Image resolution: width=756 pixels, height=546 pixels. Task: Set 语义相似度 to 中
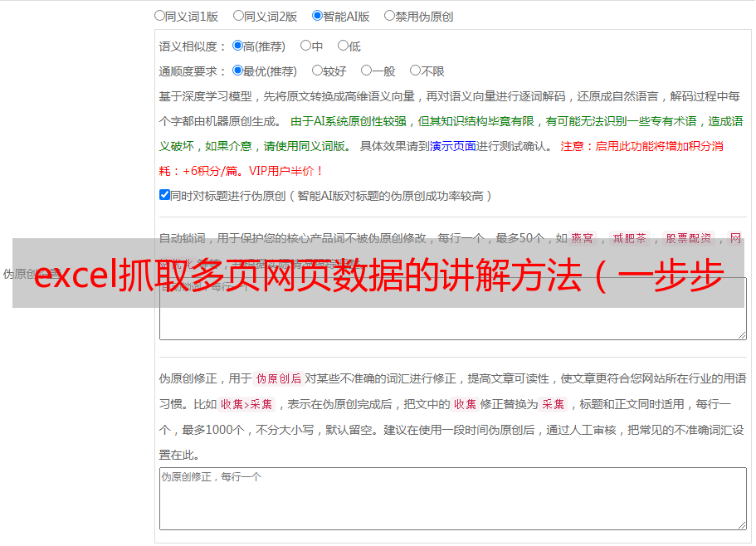click(x=305, y=46)
